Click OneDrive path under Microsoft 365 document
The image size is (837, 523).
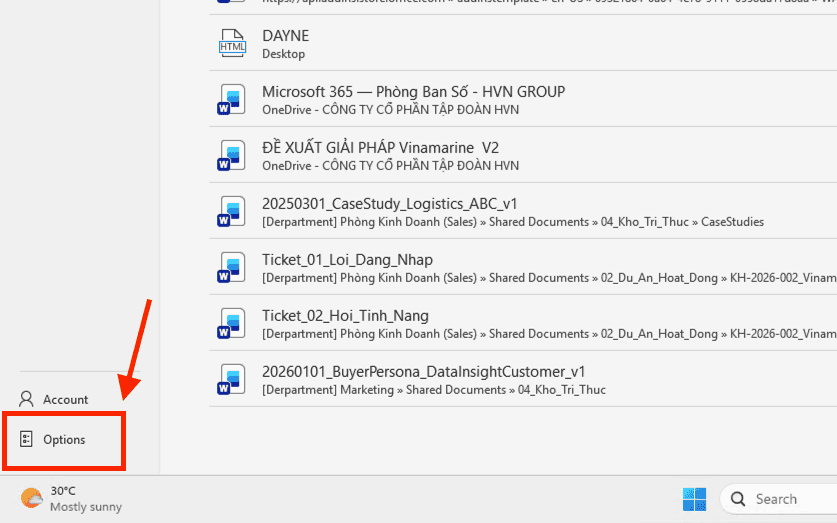point(390,109)
